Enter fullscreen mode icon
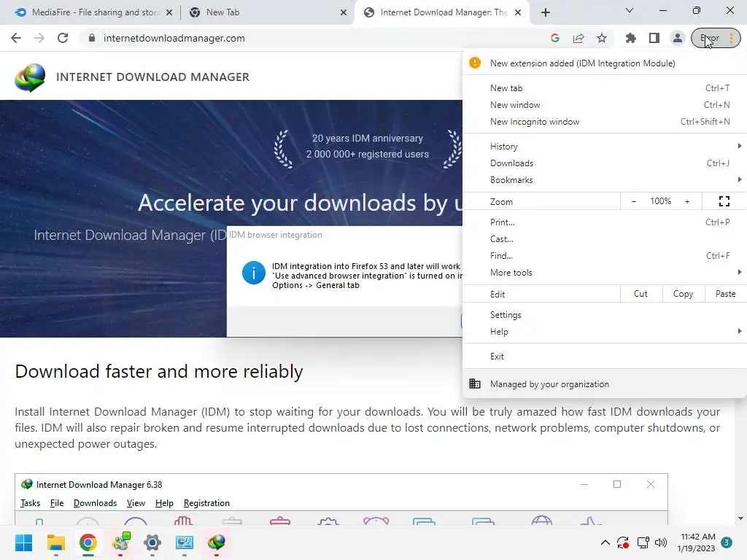Image resolution: width=747 pixels, height=560 pixels. pos(724,201)
